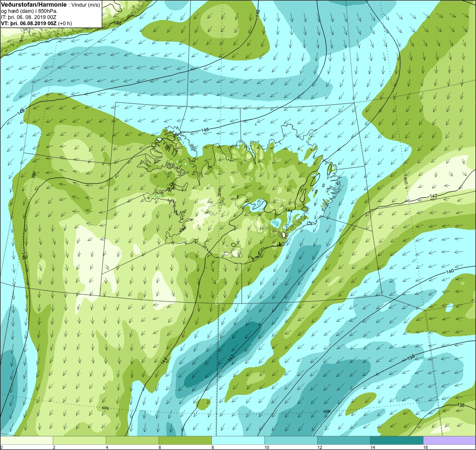Viewport: 476px width, 450px height.
Task: Click legend tick value "6"
Action: tap(159, 447)
